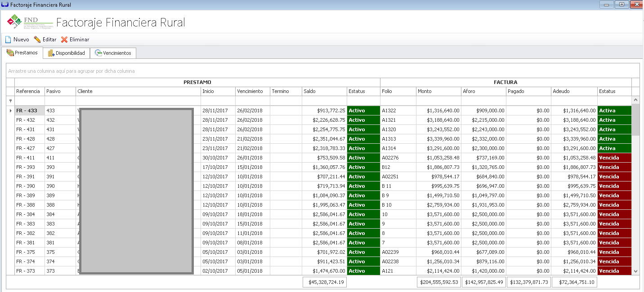The height and width of the screenshot is (292, 644).
Task: Click the Termino column header
Action: [286, 91]
